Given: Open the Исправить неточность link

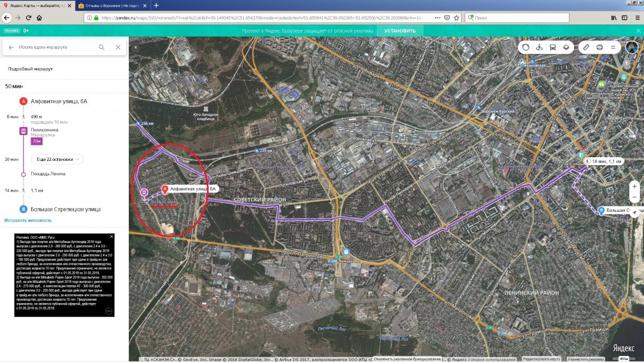Looking at the screenshot, I should [28, 220].
